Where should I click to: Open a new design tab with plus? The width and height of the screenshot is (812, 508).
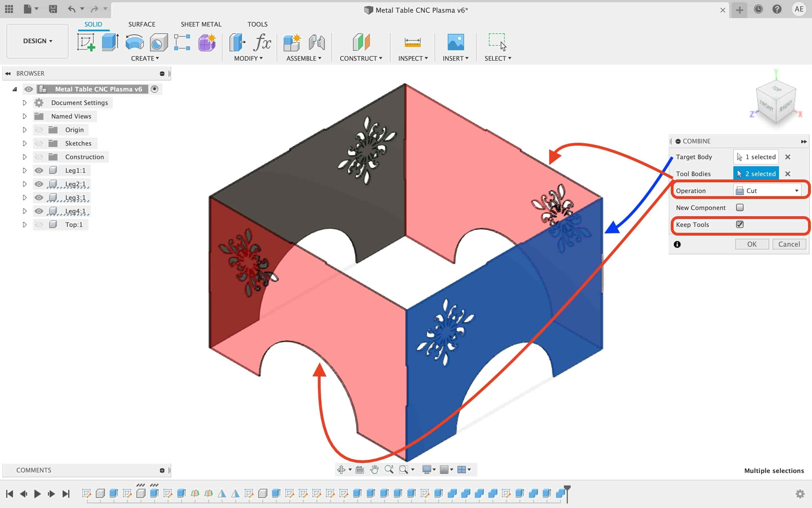click(739, 10)
